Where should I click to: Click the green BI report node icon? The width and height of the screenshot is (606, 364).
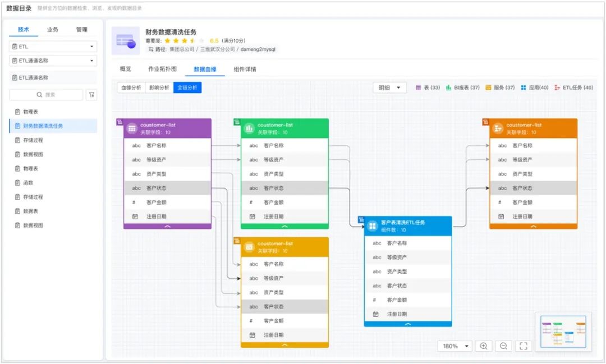pyautogui.click(x=249, y=128)
